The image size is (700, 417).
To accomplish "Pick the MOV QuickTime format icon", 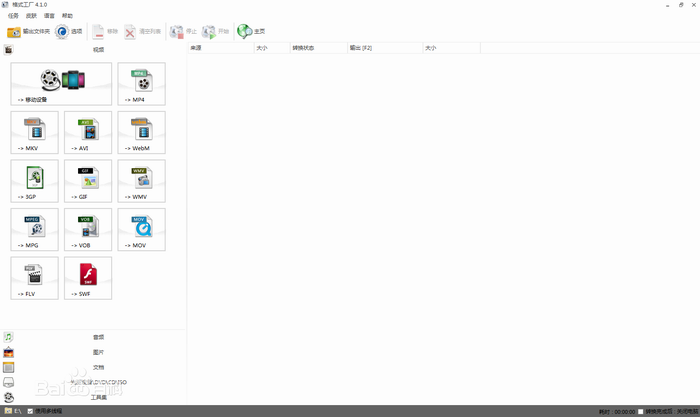I will 141,229.
